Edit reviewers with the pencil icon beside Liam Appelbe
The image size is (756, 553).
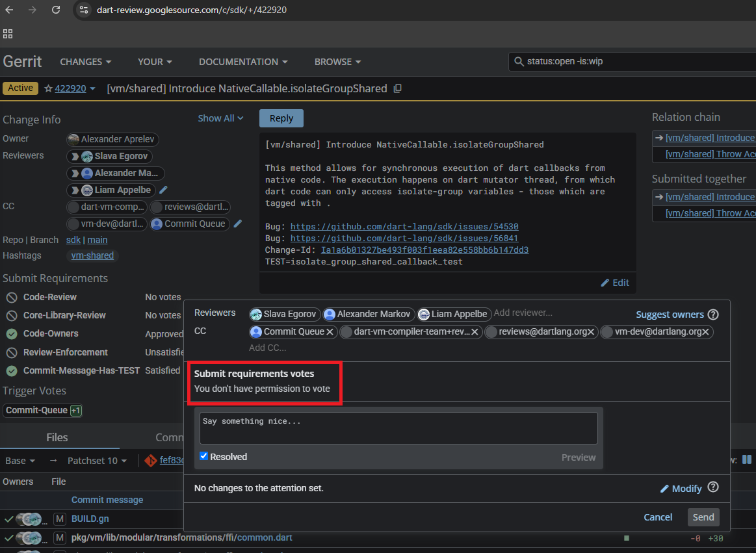coord(163,190)
